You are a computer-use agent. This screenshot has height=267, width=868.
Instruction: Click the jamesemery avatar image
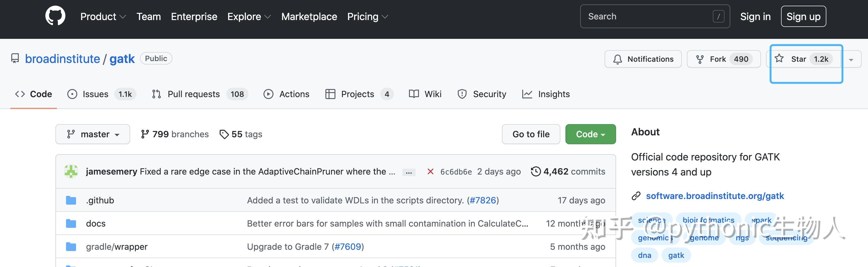point(71,171)
